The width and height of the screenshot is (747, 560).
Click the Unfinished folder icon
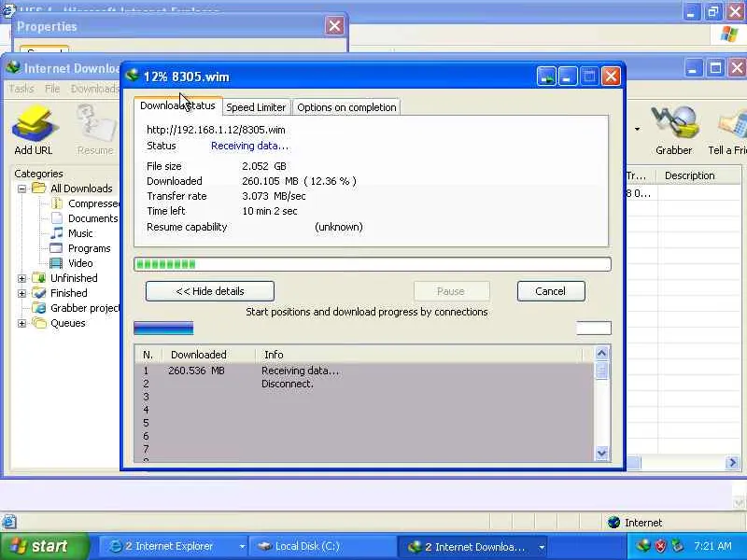(38, 277)
